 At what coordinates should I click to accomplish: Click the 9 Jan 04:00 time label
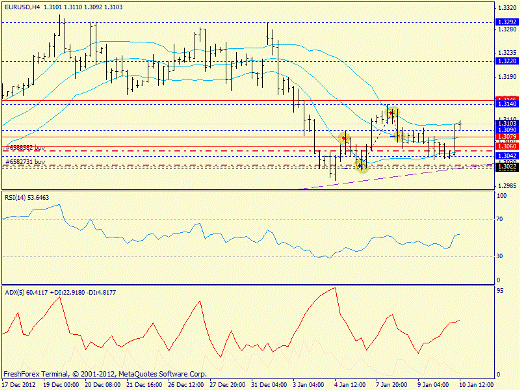434,385
